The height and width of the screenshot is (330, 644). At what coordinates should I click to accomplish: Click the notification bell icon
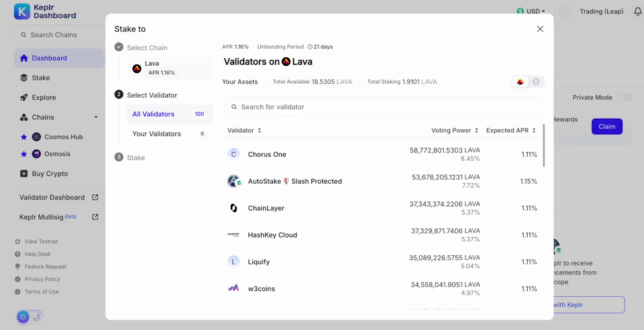pyautogui.click(x=638, y=12)
